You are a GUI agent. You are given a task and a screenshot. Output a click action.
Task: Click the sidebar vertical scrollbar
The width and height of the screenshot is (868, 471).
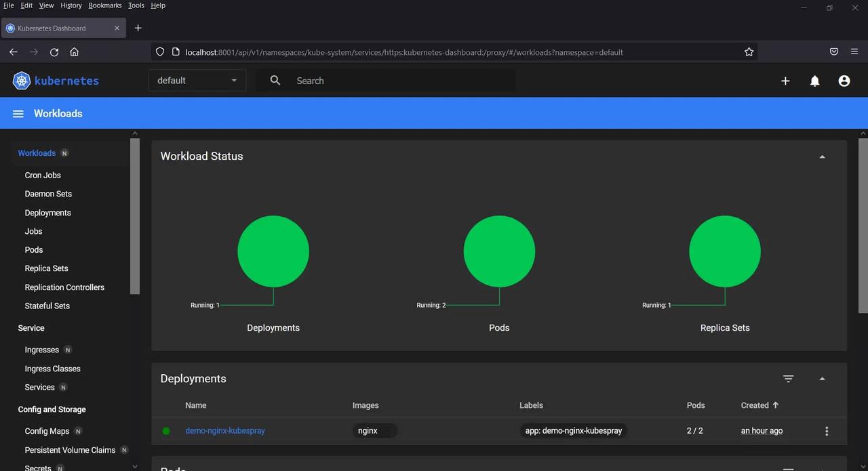click(134, 217)
